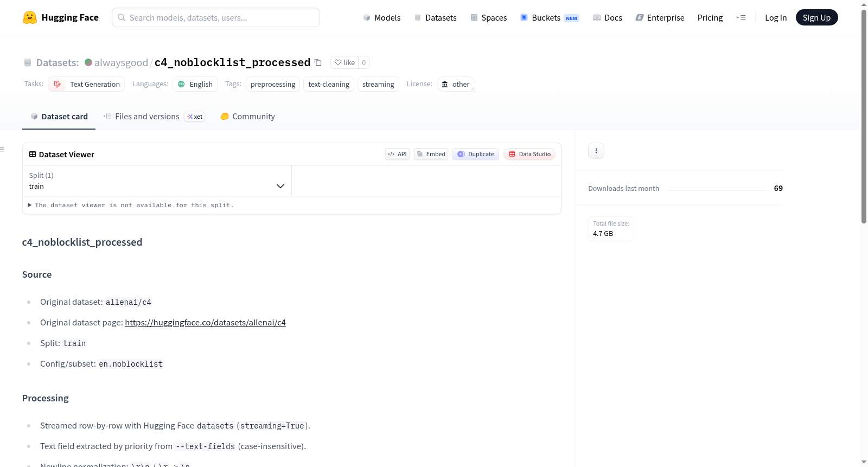Click the xet badge
This screenshot has width=868, height=467.
[x=195, y=117]
